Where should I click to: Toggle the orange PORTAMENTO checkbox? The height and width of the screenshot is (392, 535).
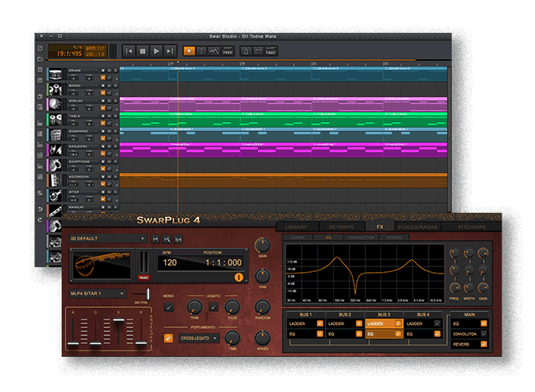[x=168, y=338]
